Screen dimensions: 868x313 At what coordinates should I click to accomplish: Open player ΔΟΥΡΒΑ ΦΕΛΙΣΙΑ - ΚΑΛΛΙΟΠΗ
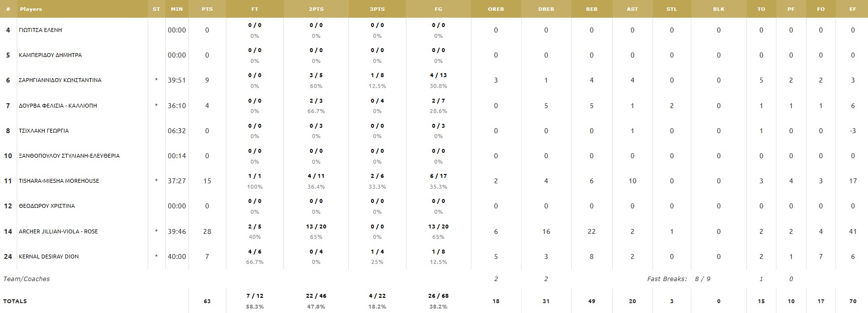(x=58, y=106)
